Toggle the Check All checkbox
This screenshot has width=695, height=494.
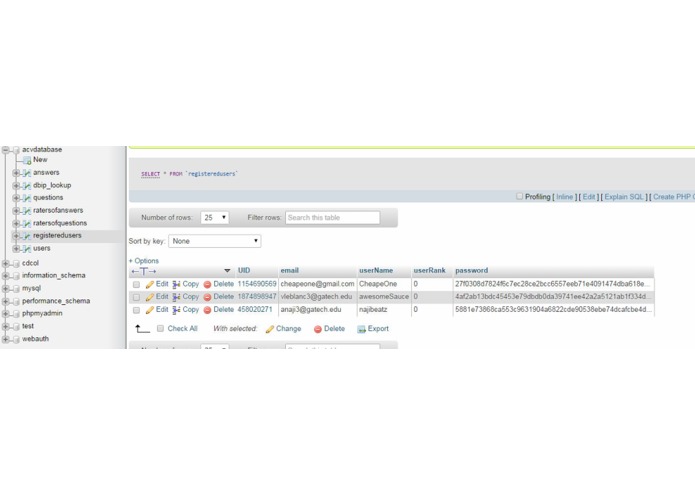coord(160,328)
